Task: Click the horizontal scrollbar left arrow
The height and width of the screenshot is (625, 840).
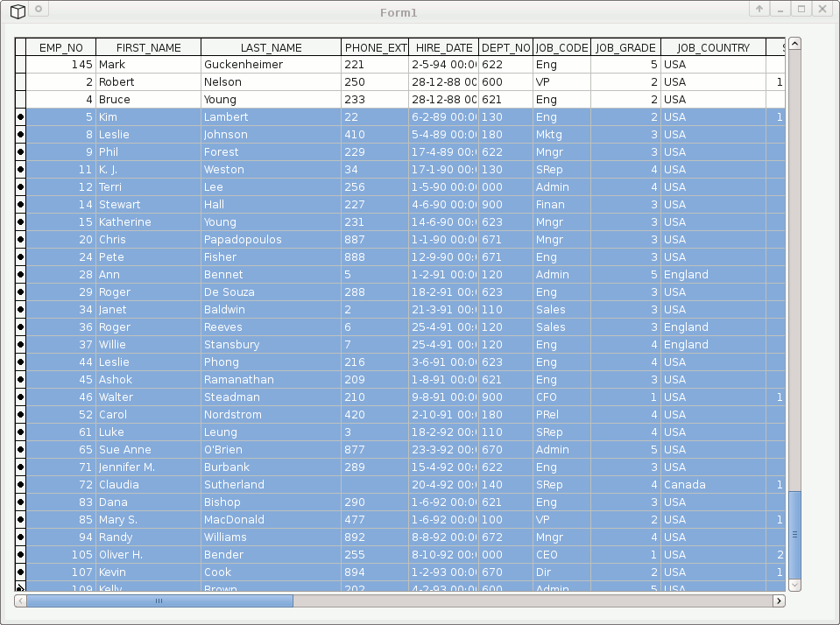Action: pos(21,601)
